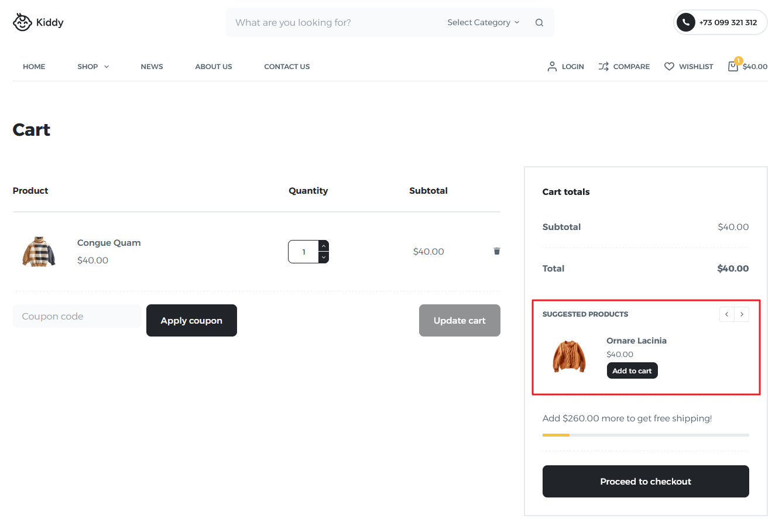Decrease quantity with stepper down arrow
The width and height of the screenshot is (782, 532).
point(323,258)
